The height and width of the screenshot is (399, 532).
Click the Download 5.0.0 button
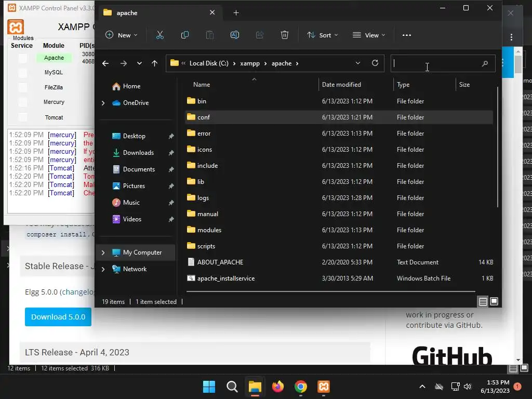[x=58, y=317]
